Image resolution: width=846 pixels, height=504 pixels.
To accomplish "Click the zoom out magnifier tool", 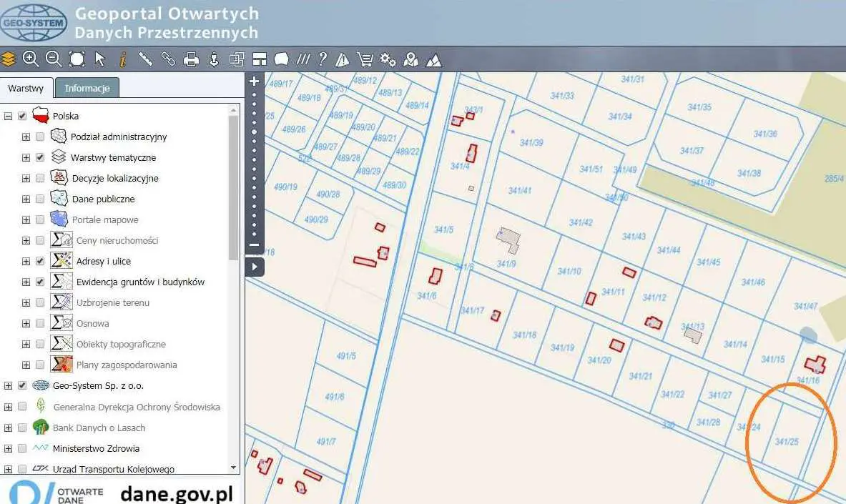I will point(53,59).
